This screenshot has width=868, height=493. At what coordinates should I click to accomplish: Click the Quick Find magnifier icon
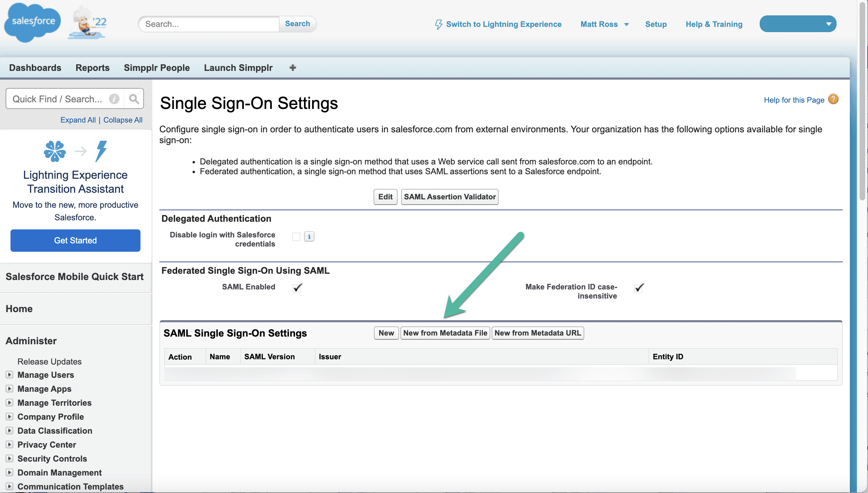134,99
